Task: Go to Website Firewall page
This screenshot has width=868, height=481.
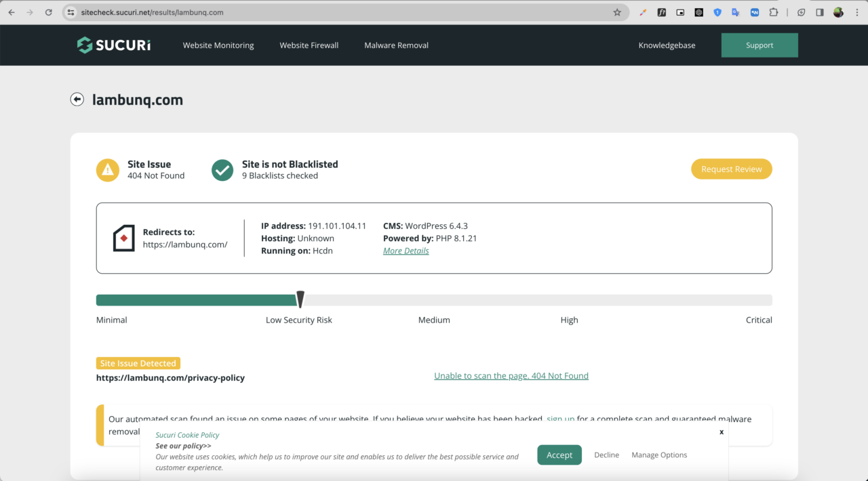Action: pos(309,45)
